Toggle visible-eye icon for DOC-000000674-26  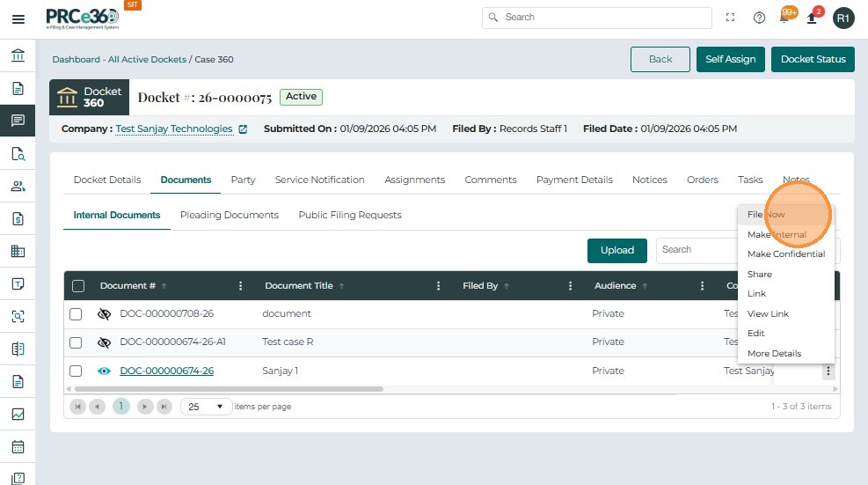pyautogui.click(x=104, y=371)
